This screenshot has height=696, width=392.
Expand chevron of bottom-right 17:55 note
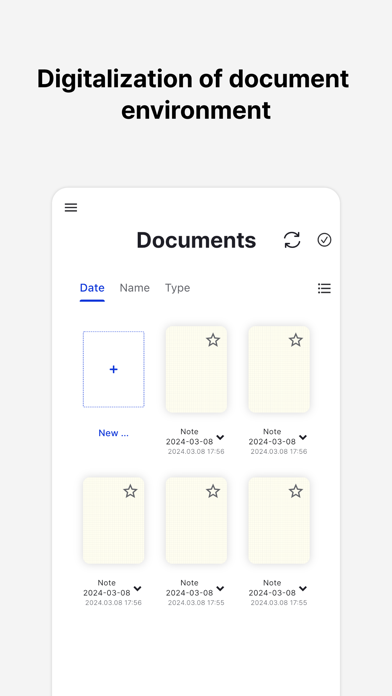[303, 589]
